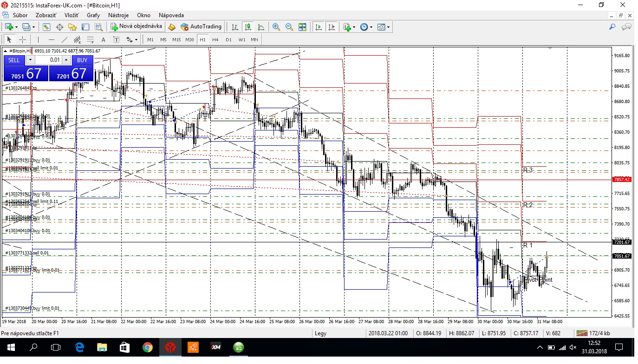Select the text label tool
This screenshot has width=638, height=364.
[x=116, y=39]
